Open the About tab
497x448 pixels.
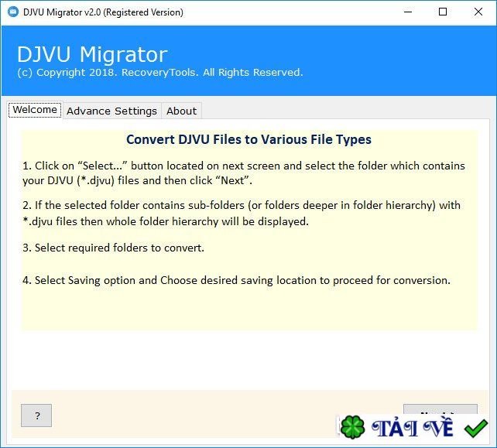tap(181, 111)
